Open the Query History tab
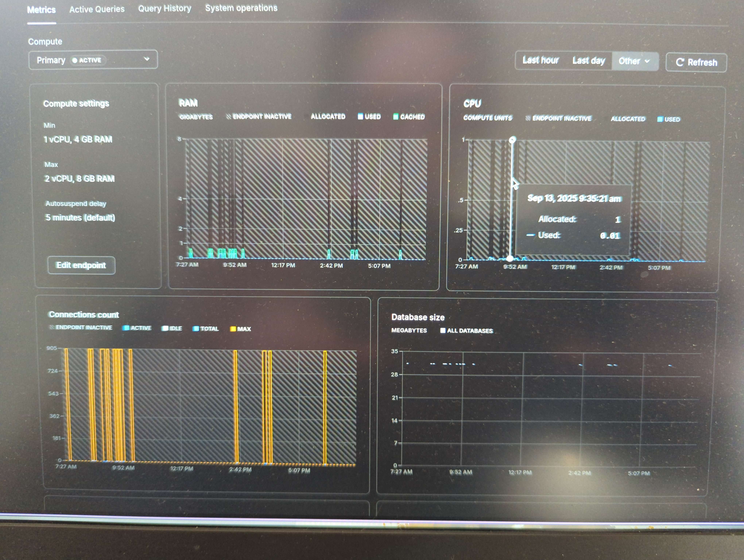This screenshot has height=560, width=744. (164, 8)
